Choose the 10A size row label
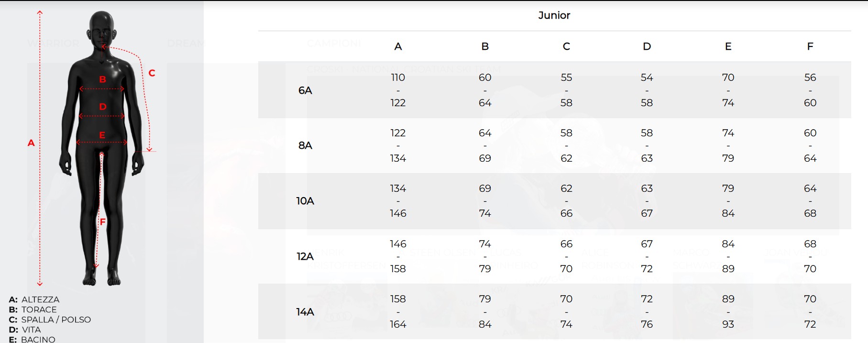 (x=305, y=201)
